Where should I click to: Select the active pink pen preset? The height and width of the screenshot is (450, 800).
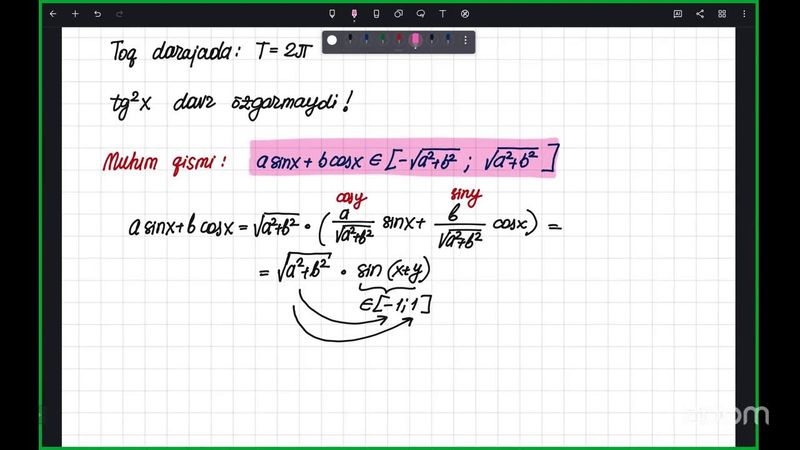[415, 41]
